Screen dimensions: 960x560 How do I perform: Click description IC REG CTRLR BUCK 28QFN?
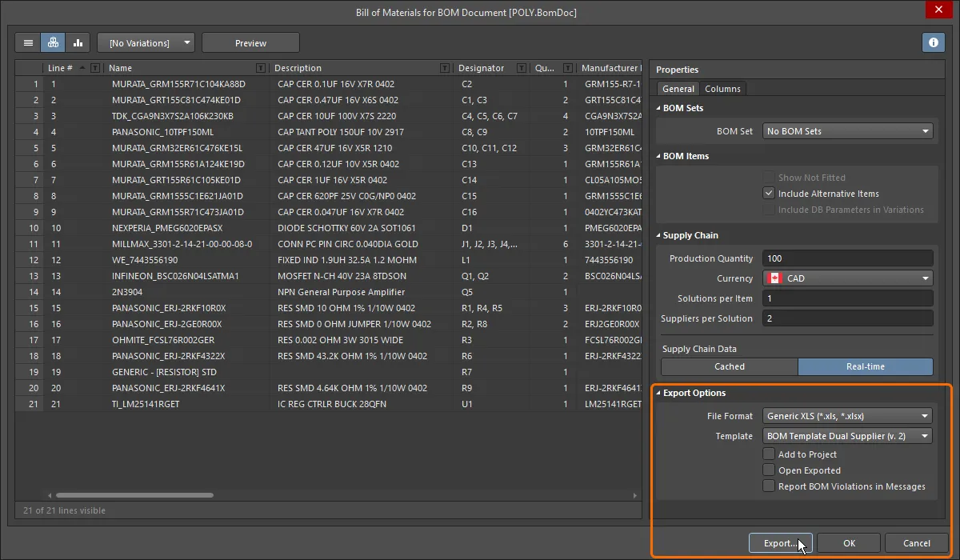pyautogui.click(x=332, y=404)
